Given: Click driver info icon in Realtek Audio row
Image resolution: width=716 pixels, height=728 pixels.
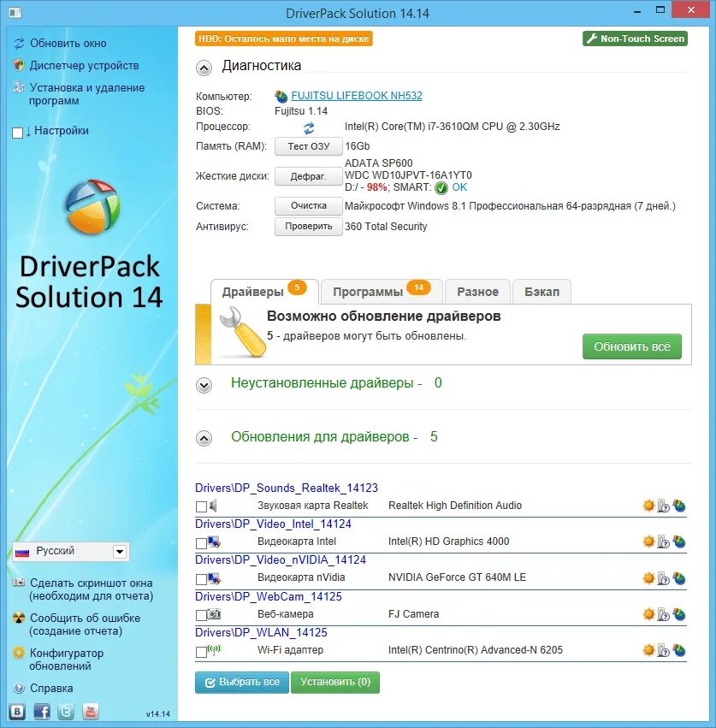Looking at the screenshot, I should [x=664, y=506].
